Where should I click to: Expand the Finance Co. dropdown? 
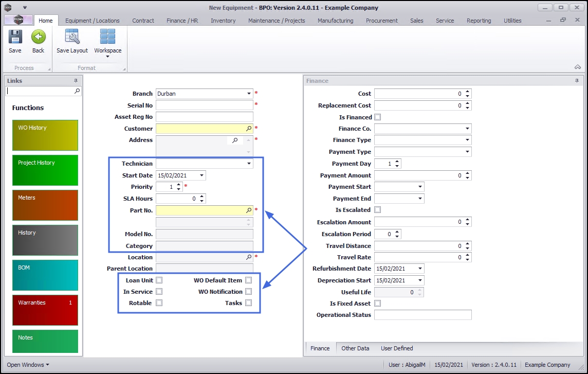point(467,129)
